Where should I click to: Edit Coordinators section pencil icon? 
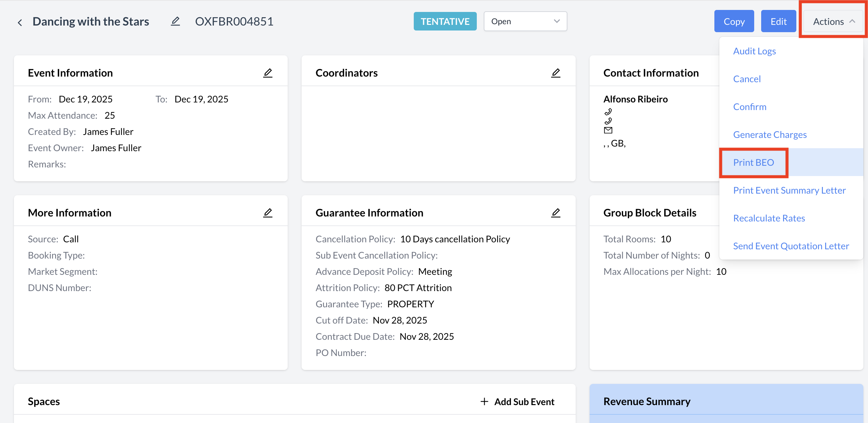click(555, 73)
